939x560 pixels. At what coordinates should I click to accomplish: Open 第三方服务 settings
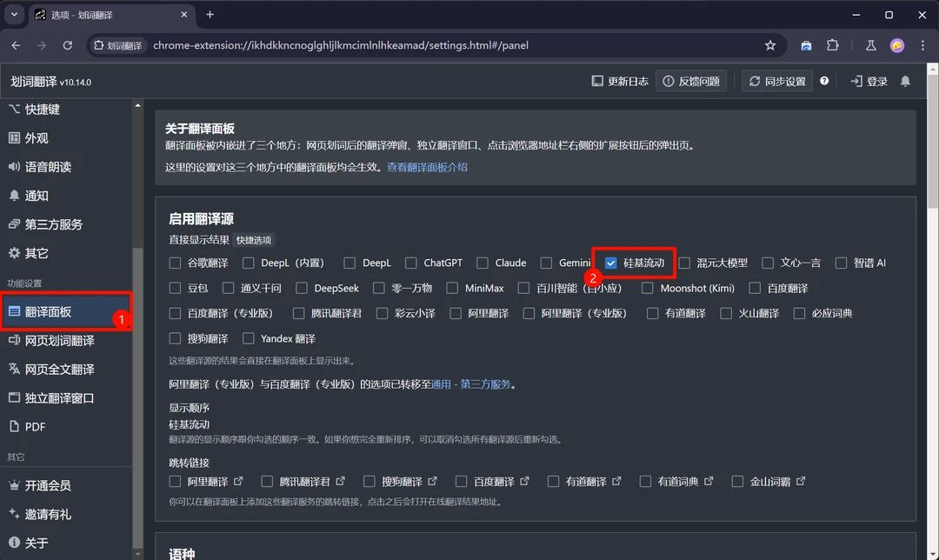pos(66,224)
